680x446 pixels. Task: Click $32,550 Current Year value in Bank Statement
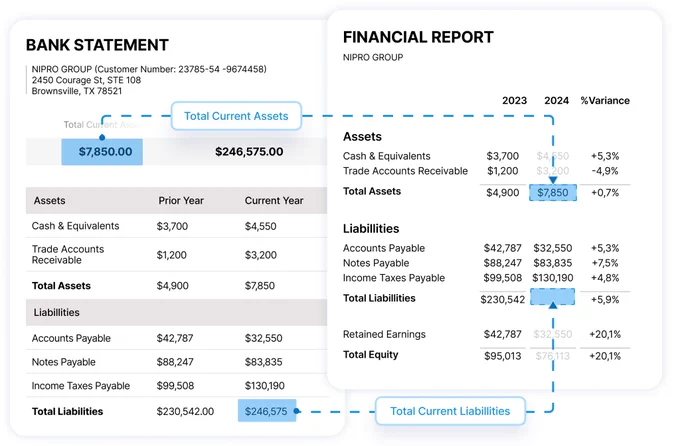point(263,338)
